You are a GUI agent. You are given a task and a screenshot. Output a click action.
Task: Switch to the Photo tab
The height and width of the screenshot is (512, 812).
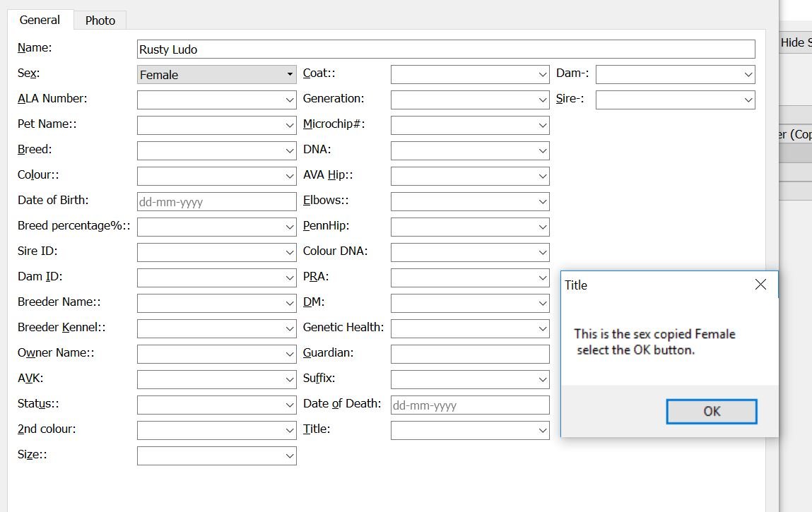(x=100, y=20)
